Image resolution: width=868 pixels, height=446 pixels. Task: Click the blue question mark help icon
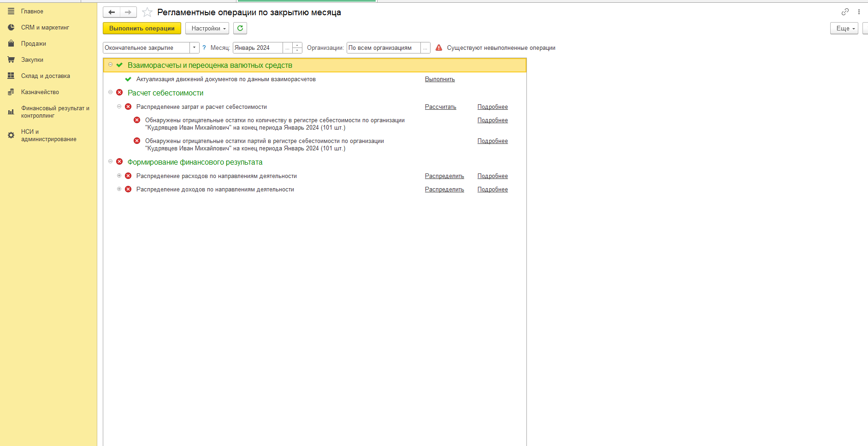(x=204, y=48)
